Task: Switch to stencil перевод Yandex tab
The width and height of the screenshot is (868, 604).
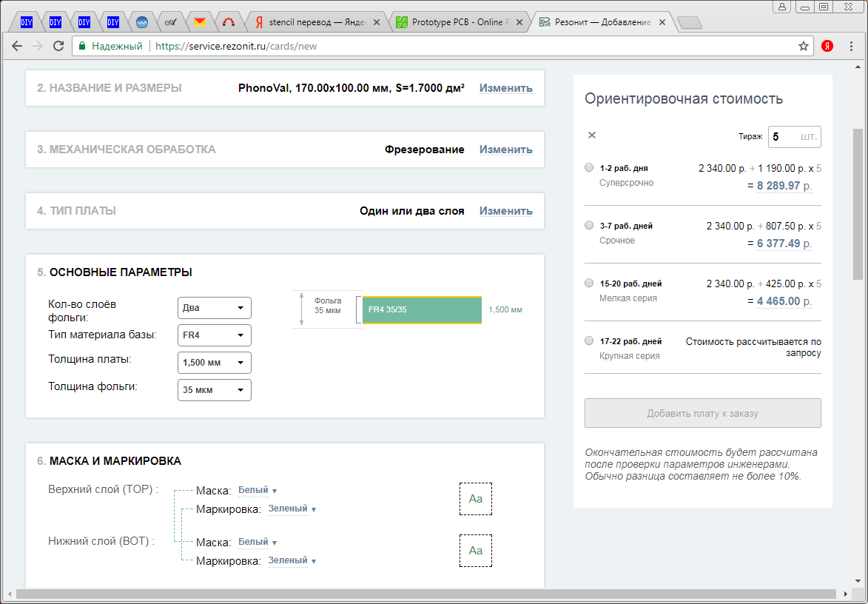Action: [x=318, y=22]
